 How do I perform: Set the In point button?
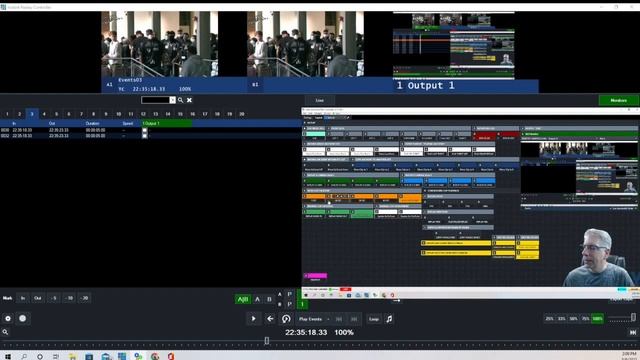(23, 298)
